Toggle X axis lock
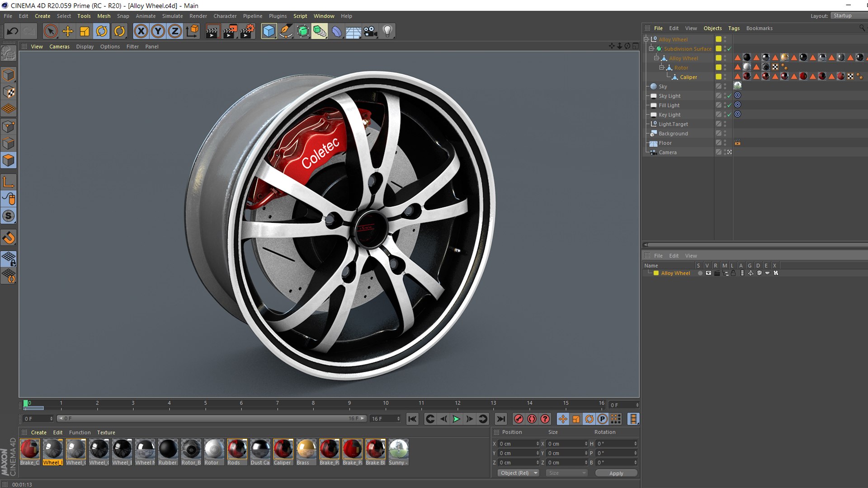This screenshot has width=868, height=488. click(141, 31)
